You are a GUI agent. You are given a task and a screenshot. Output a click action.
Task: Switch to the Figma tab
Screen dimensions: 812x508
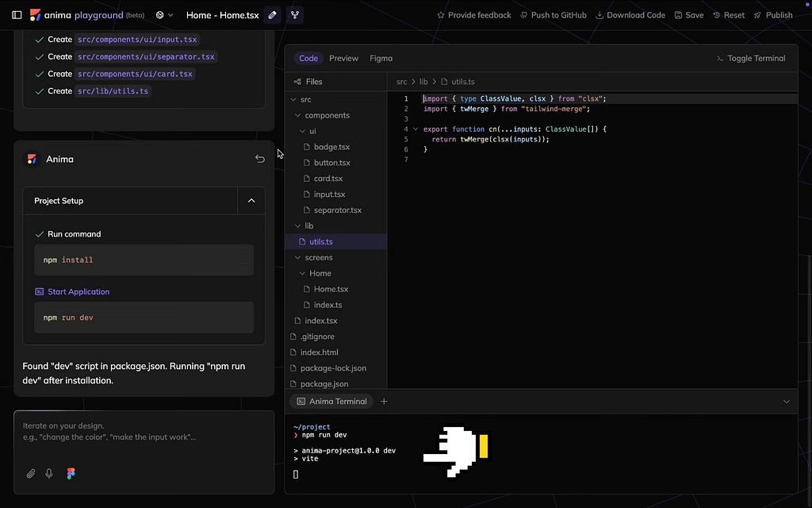point(381,58)
